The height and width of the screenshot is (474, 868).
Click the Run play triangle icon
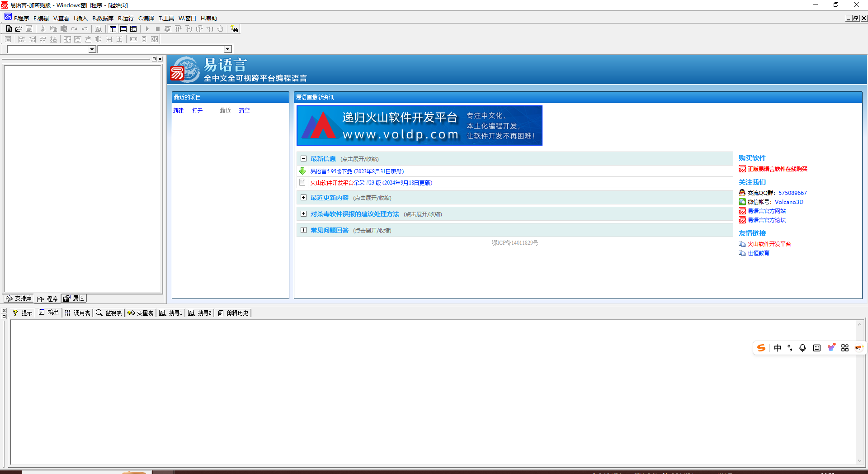(147, 29)
